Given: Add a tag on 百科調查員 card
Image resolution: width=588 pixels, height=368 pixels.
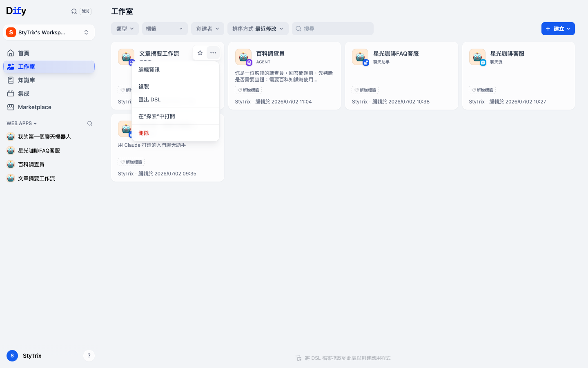Looking at the screenshot, I should click(x=248, y=90).
